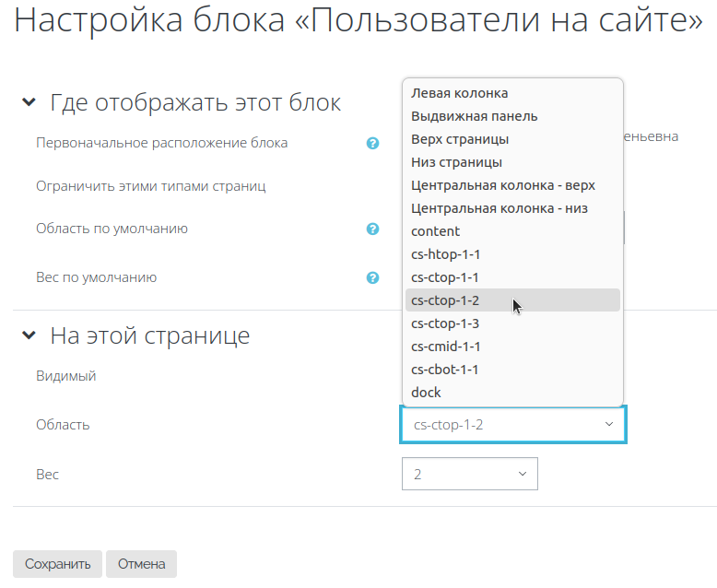This screenshot has height=588, width=717.
Task: Open the Область dropdown showing cs-ctop-1-2
Action: (x=513, y=425)
